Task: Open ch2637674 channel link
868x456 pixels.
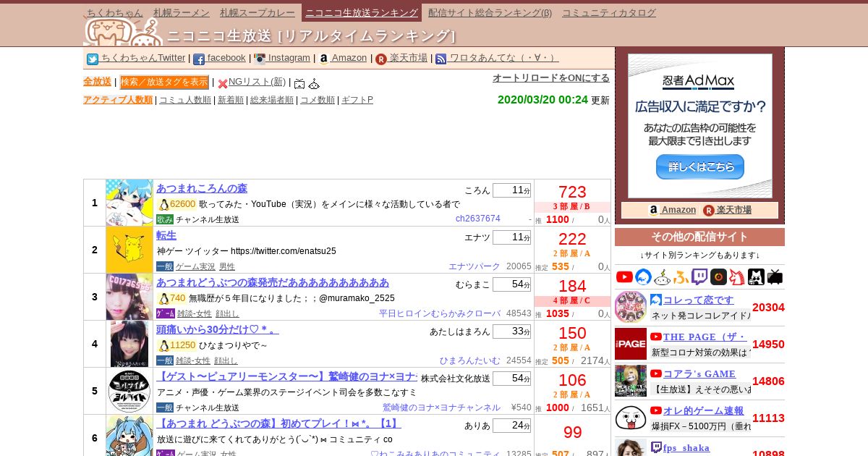Action: [x=478, y=219]
